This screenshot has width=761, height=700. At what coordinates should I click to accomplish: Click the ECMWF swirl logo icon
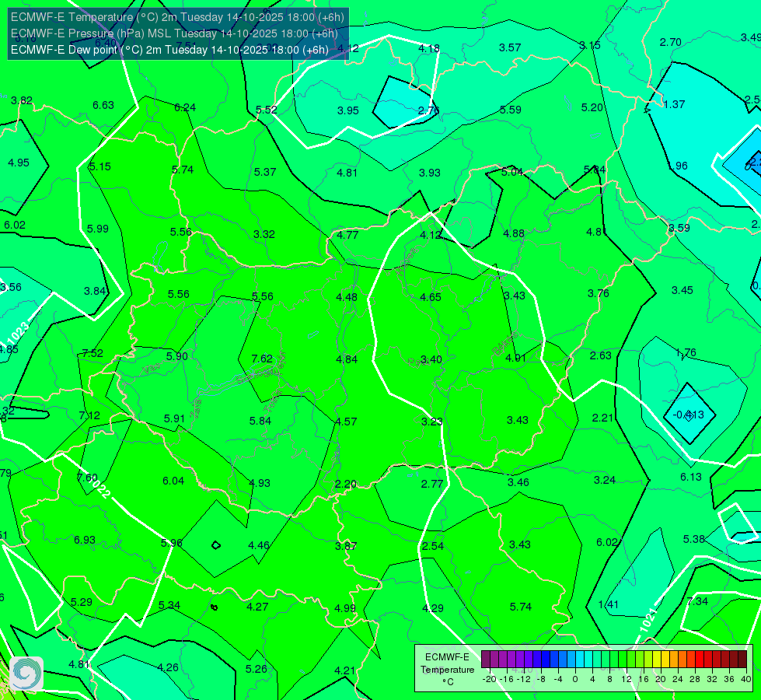26,674
